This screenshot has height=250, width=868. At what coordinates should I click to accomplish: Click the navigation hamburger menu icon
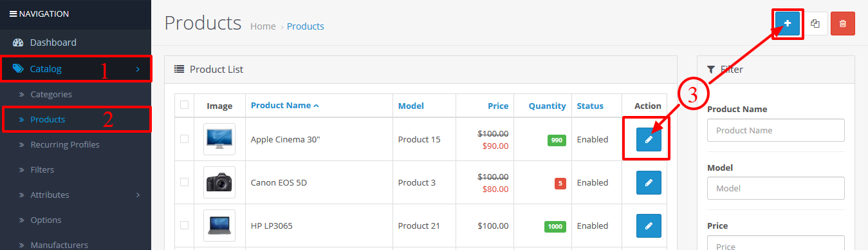(13, 14)
